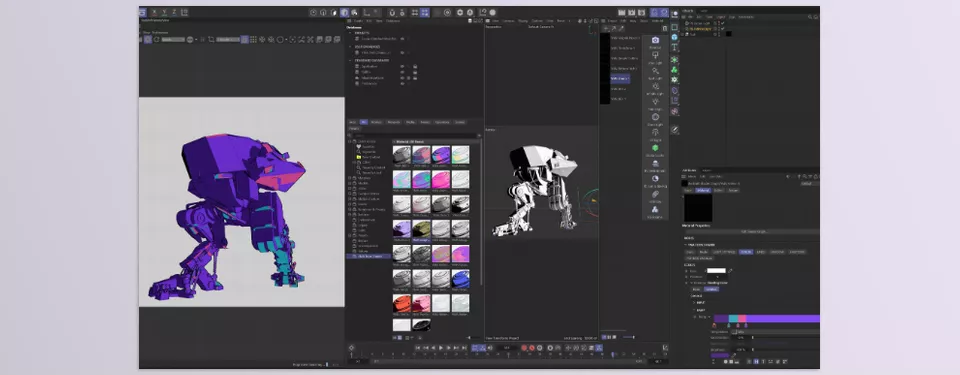Toggle lock icon of third database entry
The height and width of the screenshot is (375, 960).
pyautogui.click(x=415, y=67)
